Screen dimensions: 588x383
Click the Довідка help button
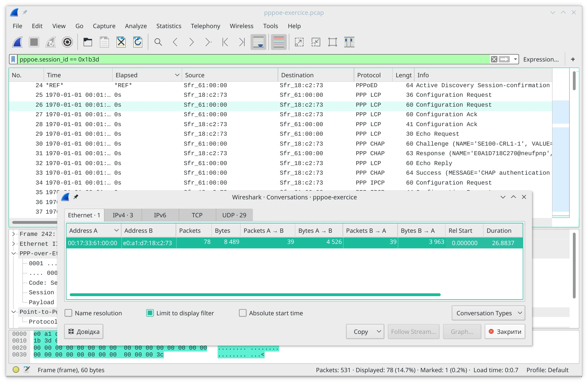pyautogui.click(x=84, y=332)
